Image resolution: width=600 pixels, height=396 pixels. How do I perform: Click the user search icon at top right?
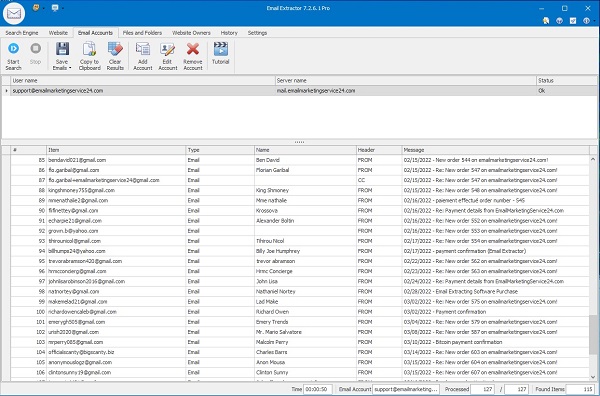tap(546, 21)
